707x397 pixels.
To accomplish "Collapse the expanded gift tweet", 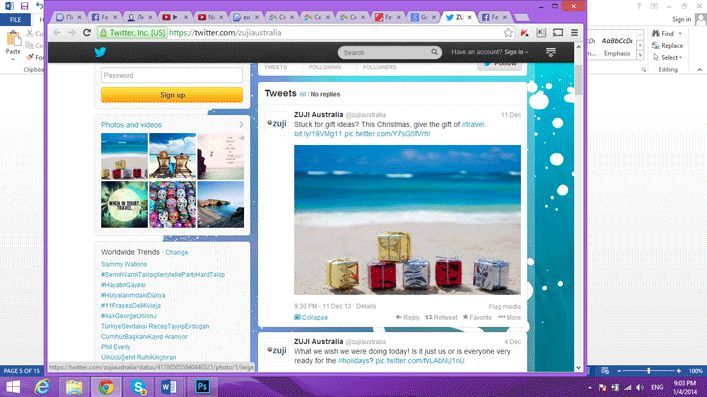I will pyautogui.click(x=311, y=317).
